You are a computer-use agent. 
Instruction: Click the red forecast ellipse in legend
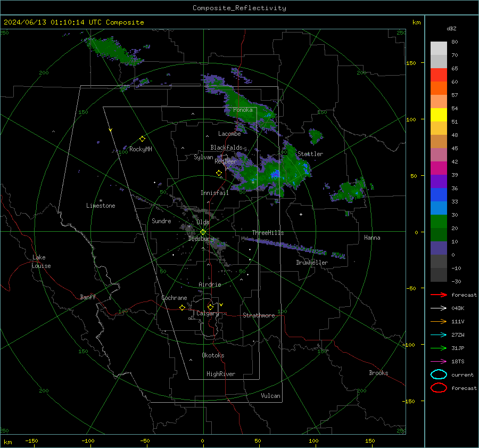[439, 388]
